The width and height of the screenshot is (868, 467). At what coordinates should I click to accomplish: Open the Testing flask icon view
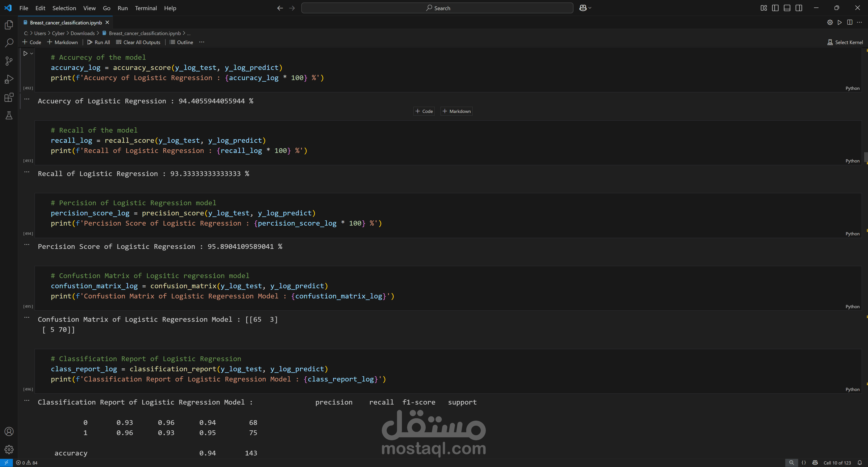[9, 116]
